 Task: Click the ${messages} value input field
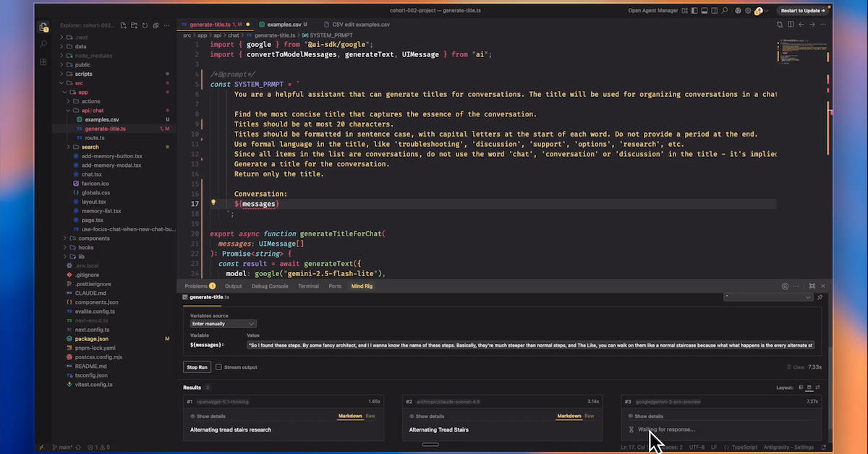tap(531, 346)
